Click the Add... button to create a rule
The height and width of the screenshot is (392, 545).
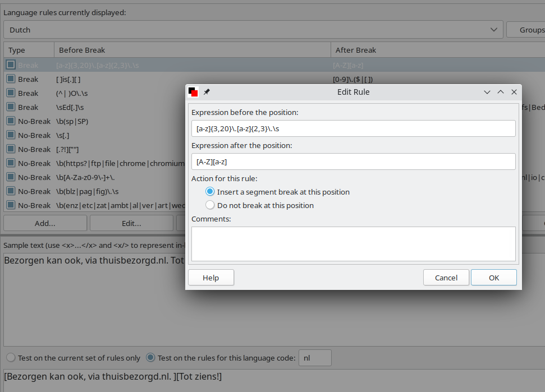coord(45,223)
